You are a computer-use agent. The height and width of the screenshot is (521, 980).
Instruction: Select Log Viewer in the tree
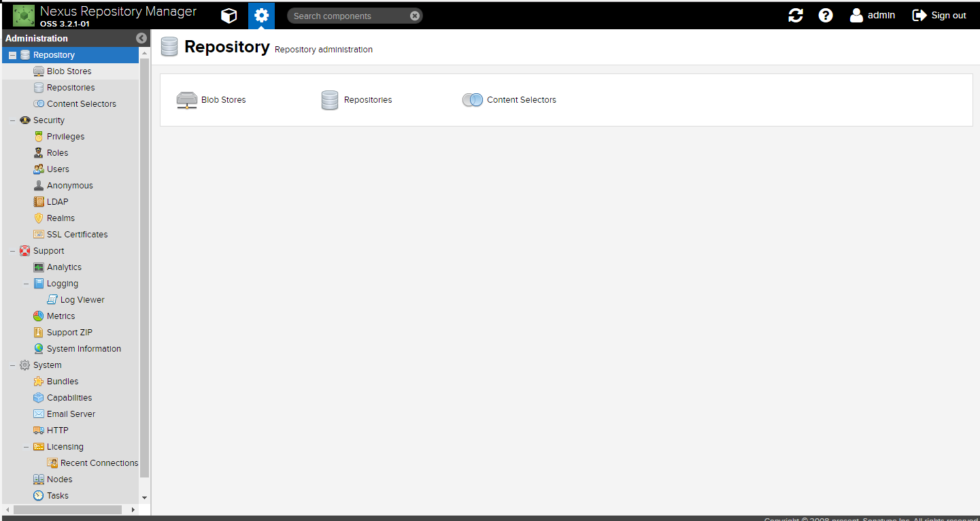[82, 299]
